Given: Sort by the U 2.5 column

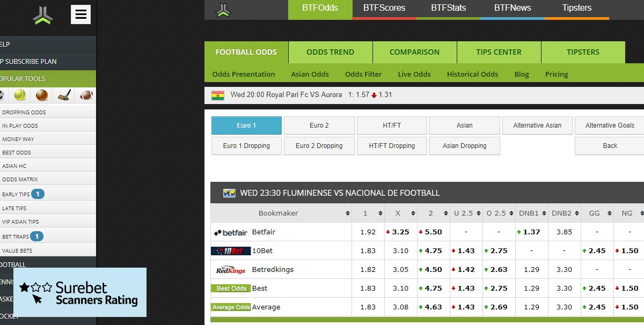Looking at the screenshot, I should [466, 213].
